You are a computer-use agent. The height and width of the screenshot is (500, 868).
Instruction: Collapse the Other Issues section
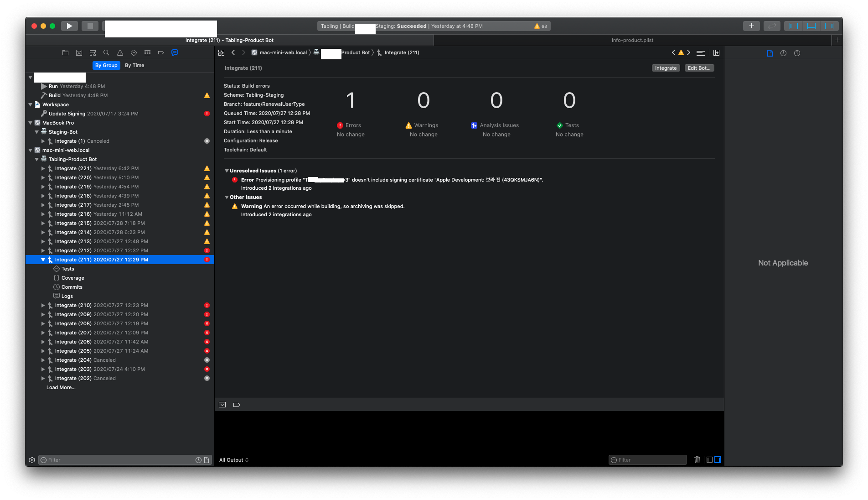coord(227,197)
